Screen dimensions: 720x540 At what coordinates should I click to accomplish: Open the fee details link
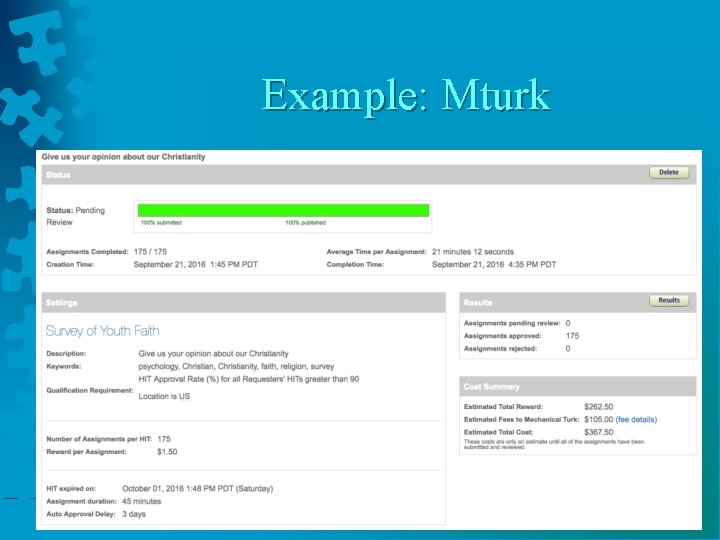tap(636, 420)
